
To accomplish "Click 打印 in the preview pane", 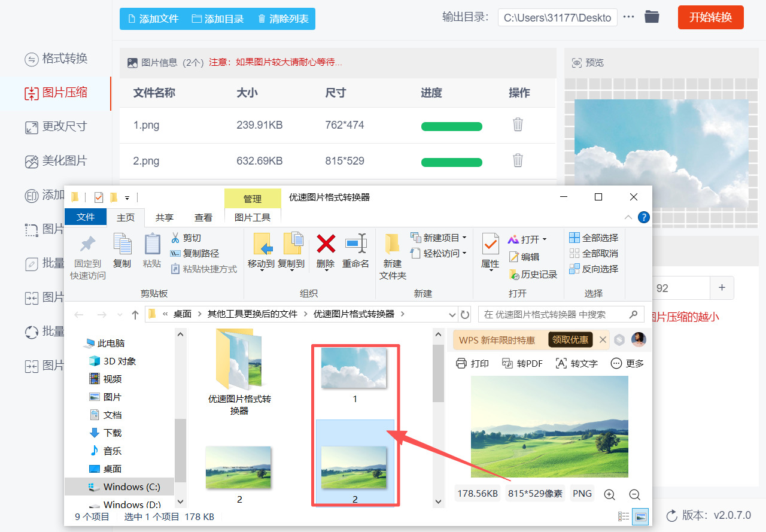I will 473,363.
